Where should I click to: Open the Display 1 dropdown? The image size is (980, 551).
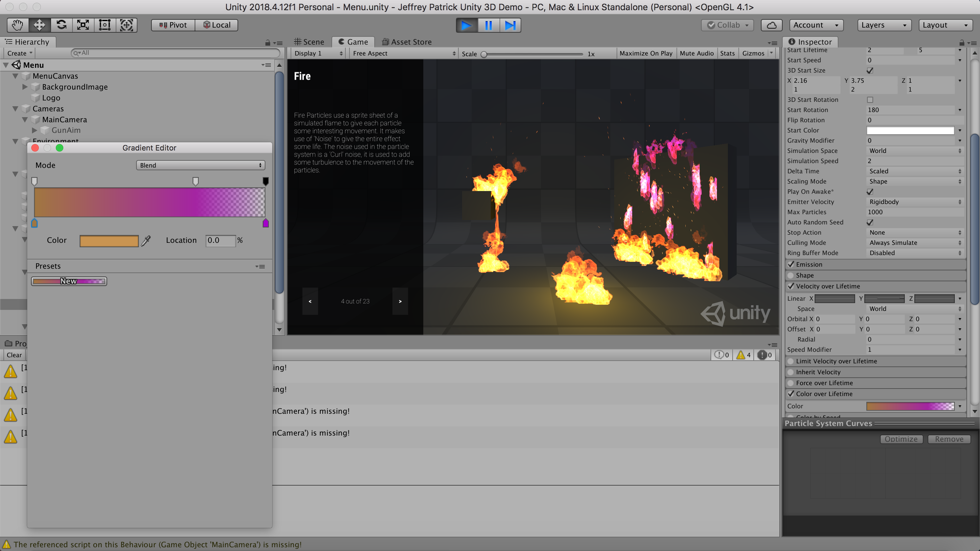pos(318,53)
